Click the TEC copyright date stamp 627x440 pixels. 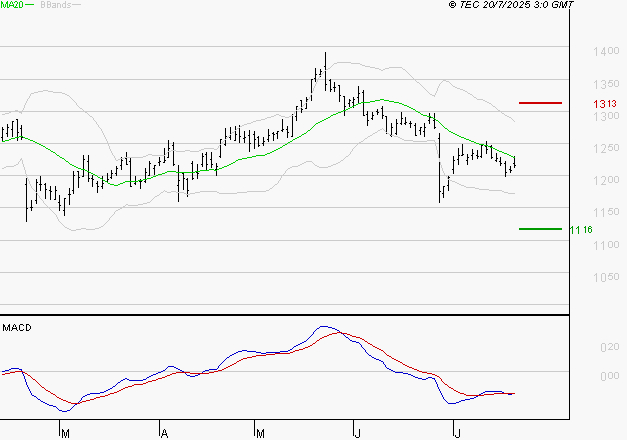pos(511,5)
